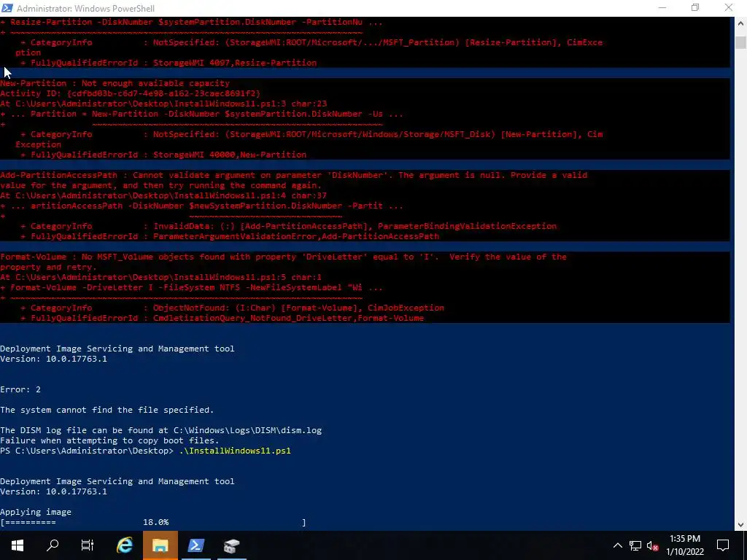The width and height of the screenshot is (747, 560).
Task: Click 'InstallWindows11.ps1:4 char:37' line
Action: pyautogui.click(x=163, y=195)
